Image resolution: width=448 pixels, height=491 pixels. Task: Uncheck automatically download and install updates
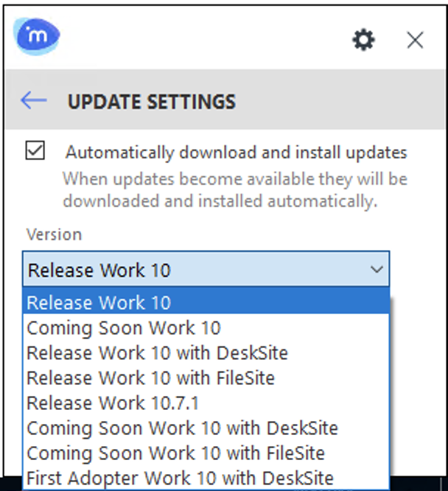coord(35,151)
